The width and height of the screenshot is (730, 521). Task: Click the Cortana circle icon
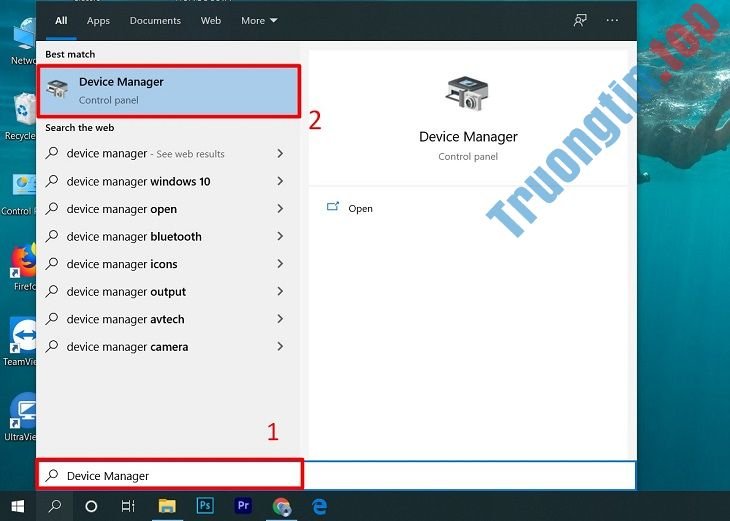tap(91, 506)
